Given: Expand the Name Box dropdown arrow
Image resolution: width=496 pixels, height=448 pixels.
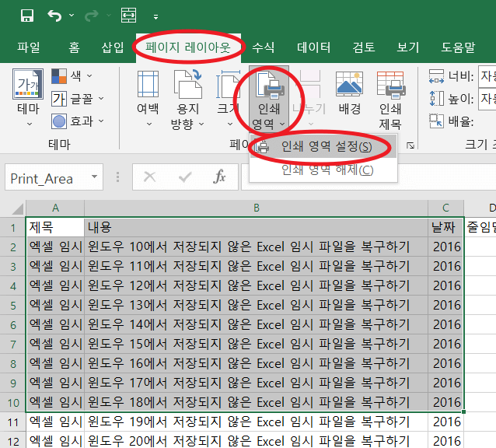Looking at the screenshot, I should [94, 177].
